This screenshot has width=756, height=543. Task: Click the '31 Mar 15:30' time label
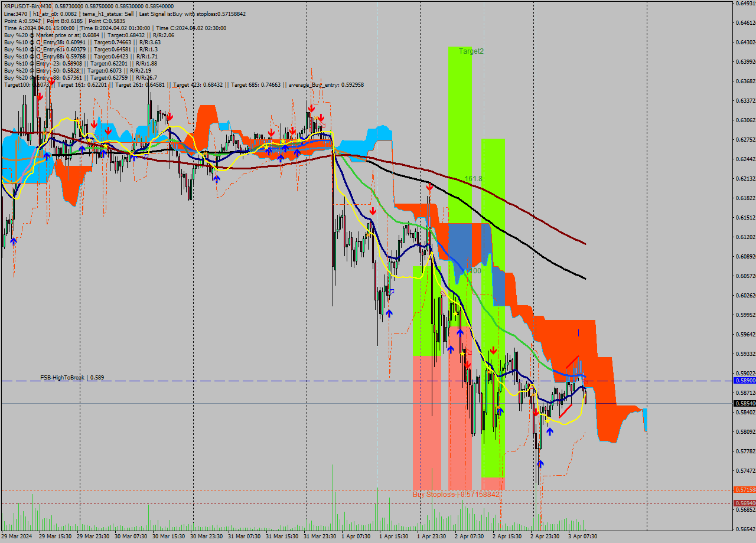pos(282,537)
